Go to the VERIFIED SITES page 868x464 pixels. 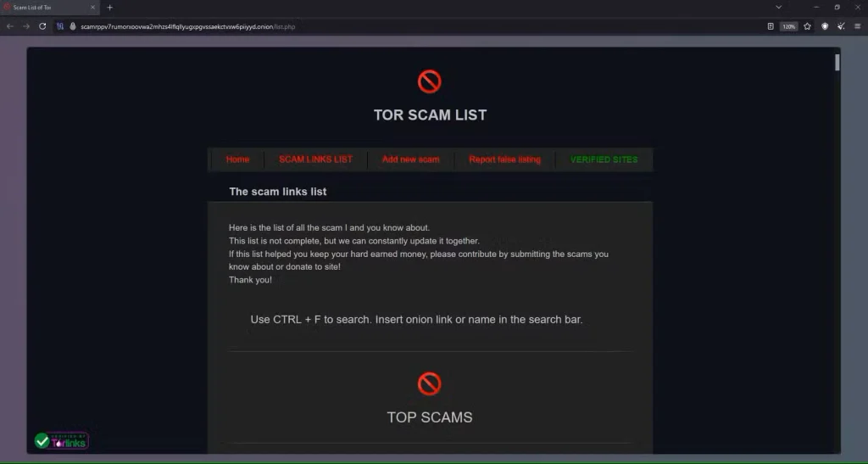coord(604,159)
